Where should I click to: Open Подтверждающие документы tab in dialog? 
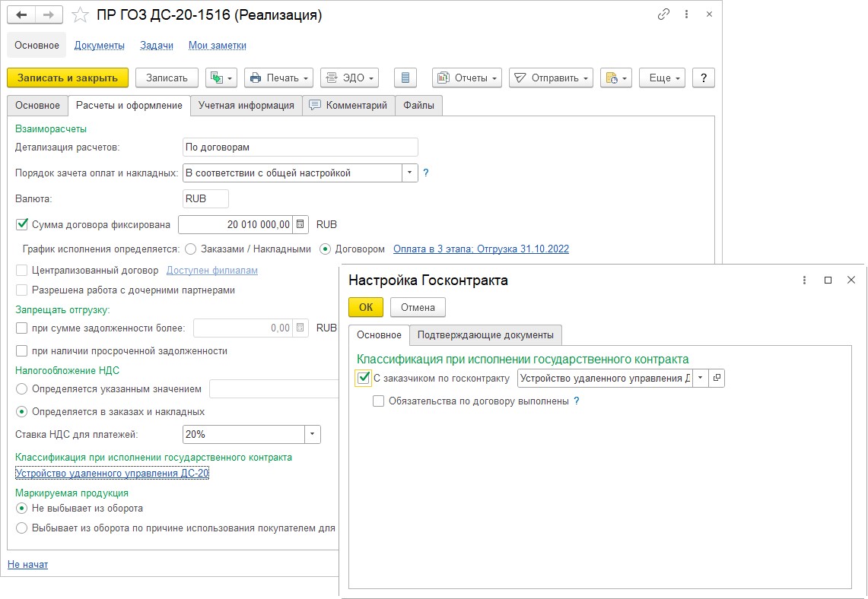485,335
